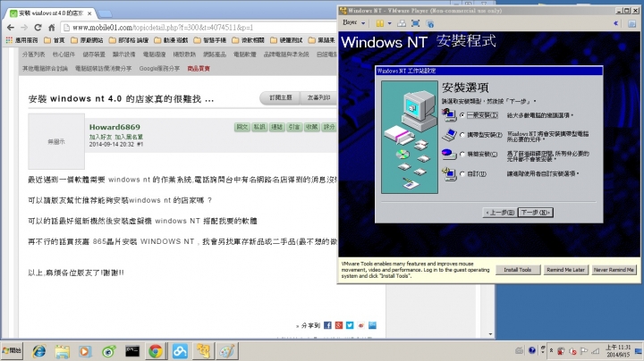This screenshot has height=361, width=644.
Task: Open VMware Player menu dropdown
Action: coord(353,23)
